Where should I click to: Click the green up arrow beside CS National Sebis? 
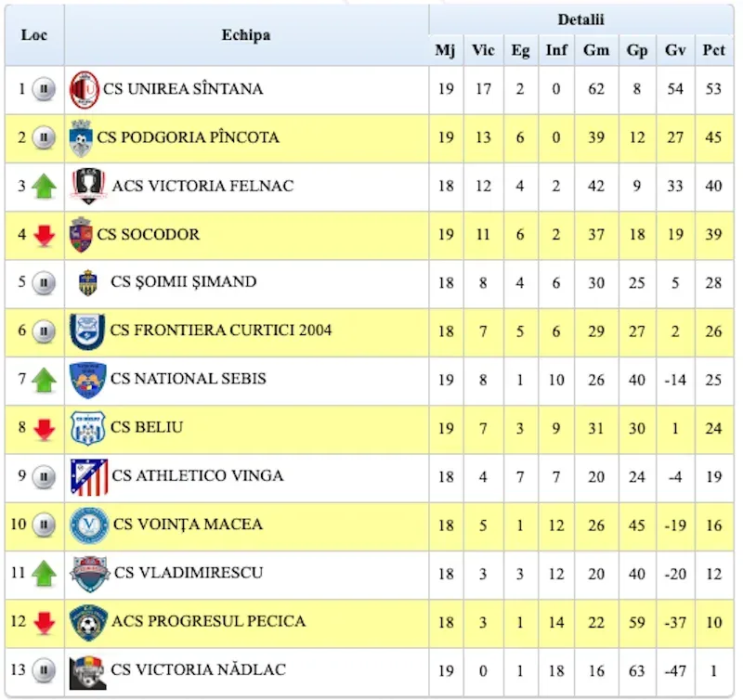tap(44, 380)
